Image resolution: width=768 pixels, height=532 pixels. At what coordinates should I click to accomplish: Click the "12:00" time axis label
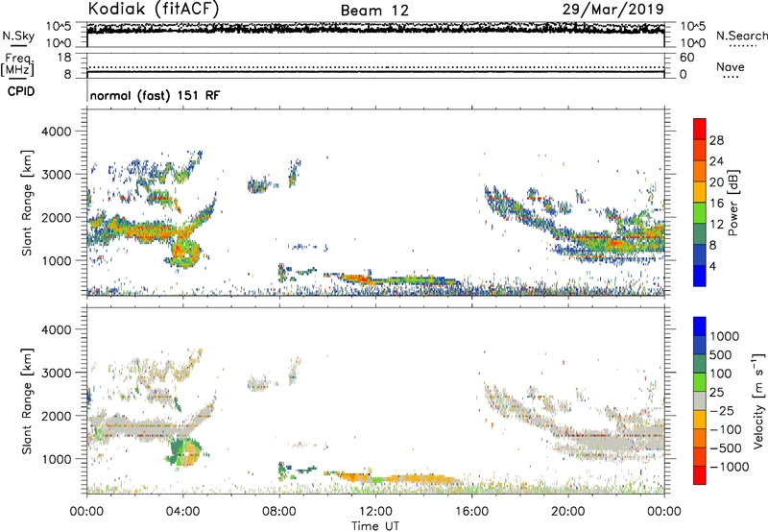(x=375, y=512)
